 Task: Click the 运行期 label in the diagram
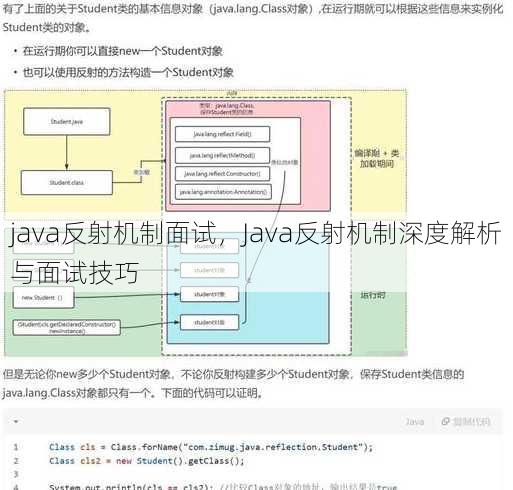click(x=373, y=295)
